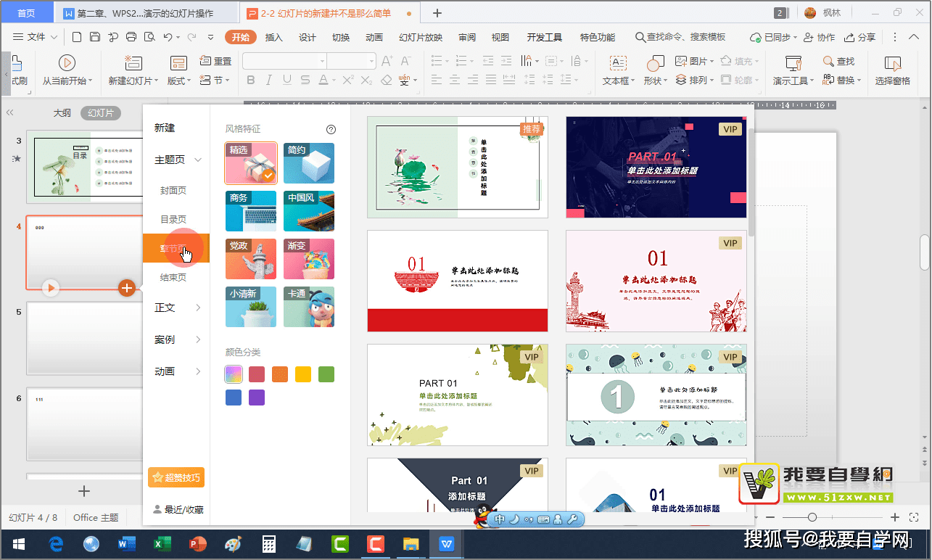Screen dimensions: 932x560
Task: Click the Find (查找) icon
Action: 829,61
